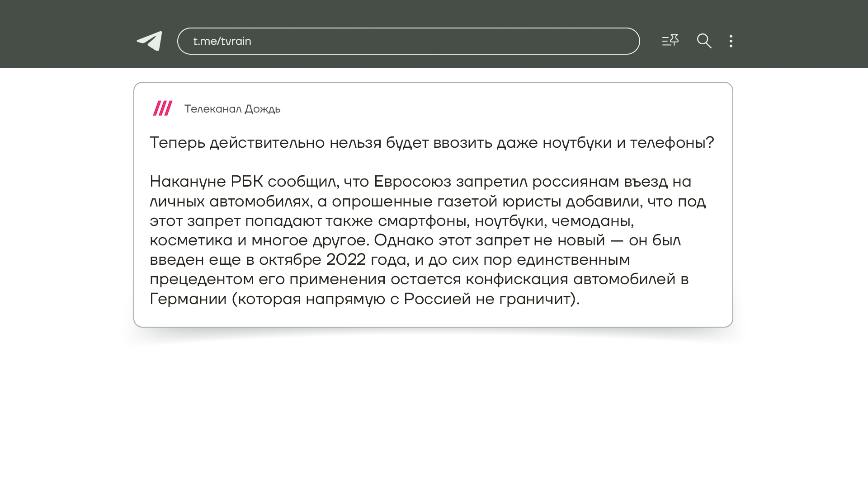
Task: Click the post headline about ноутбуки и телефоны
Action: [x=432, y=143]
